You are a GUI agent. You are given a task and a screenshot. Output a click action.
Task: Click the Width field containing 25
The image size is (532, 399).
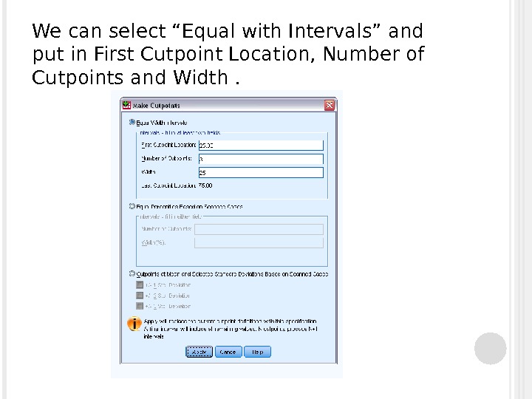point(261,173)
